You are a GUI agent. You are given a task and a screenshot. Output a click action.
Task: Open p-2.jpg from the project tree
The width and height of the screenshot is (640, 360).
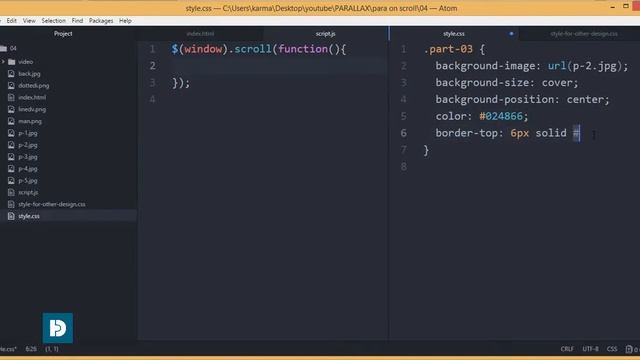click(x=28, y=144)
